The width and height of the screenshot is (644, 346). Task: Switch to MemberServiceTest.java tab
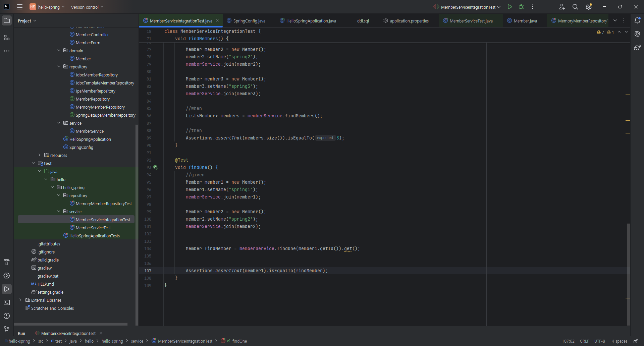point(468,21)
